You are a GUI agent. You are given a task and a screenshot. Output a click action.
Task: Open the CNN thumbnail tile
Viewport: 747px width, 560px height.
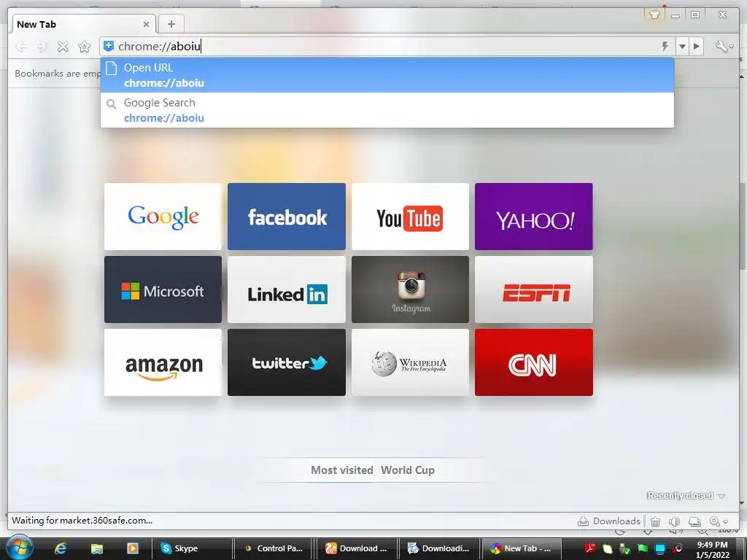pos(534,362)
